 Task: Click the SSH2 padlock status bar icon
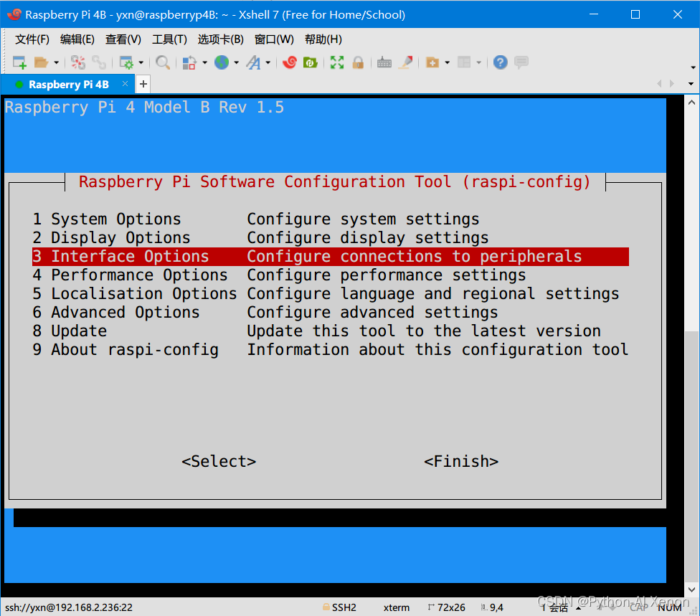[326, 607]
